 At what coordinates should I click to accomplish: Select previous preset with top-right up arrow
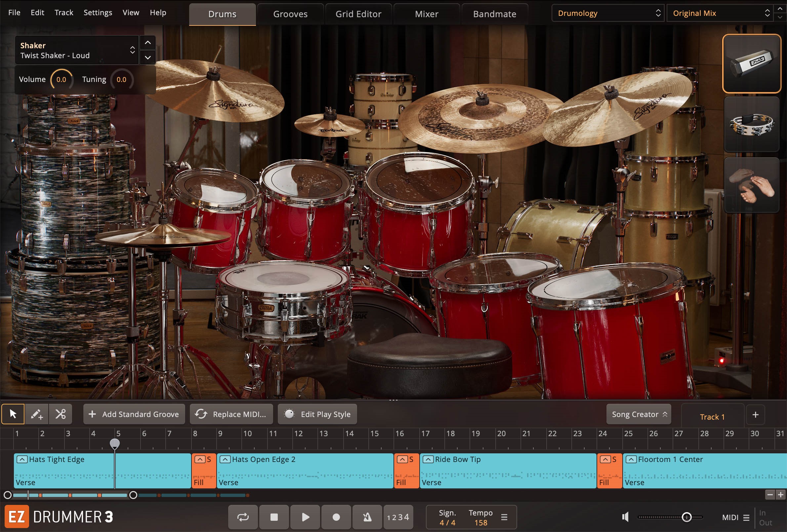coord(780,9)
